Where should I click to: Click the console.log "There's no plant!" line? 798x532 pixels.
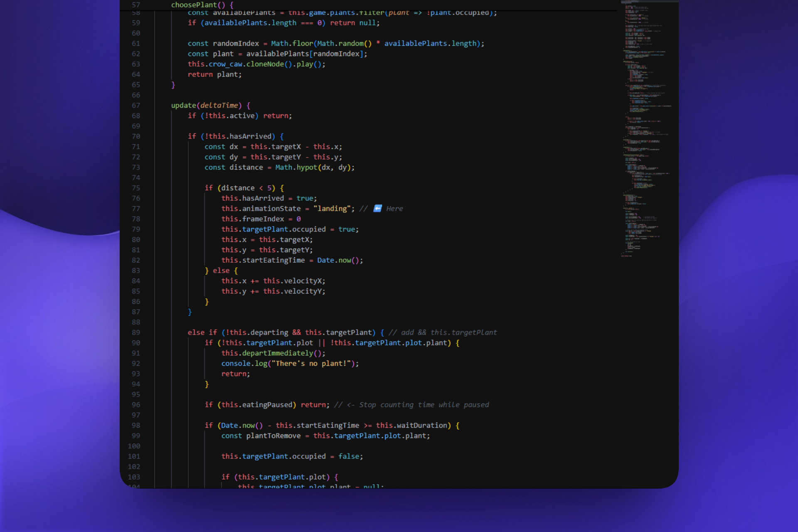290,363
